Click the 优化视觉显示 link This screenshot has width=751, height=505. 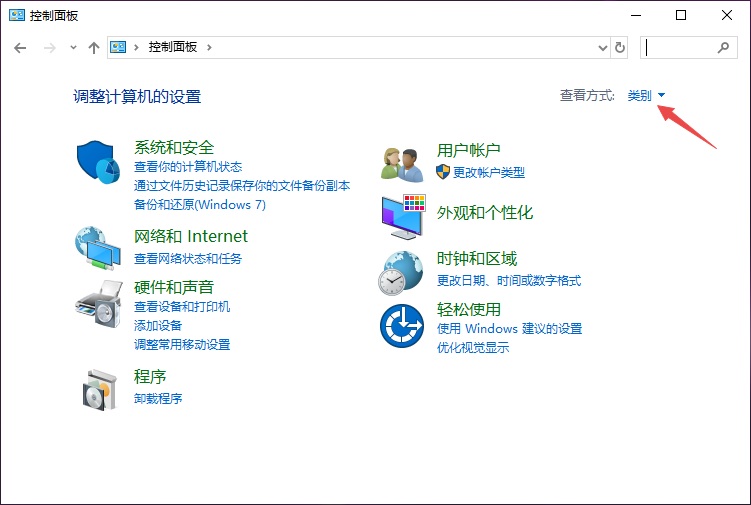[x=473, y=348]
